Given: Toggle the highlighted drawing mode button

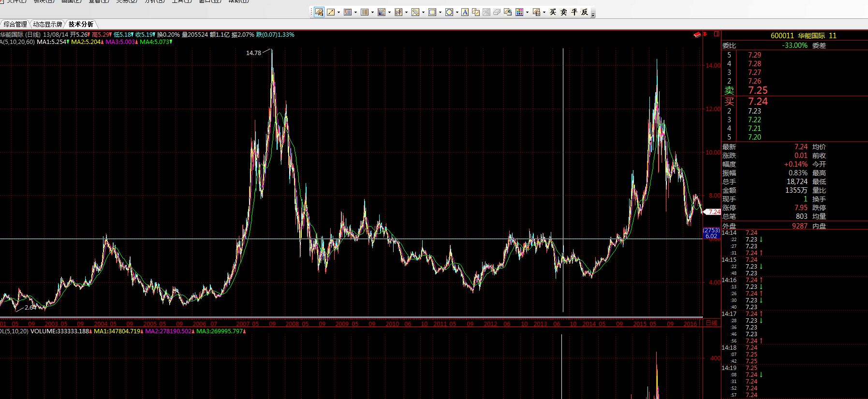Looking at the screenshot, I should pyautogui.click(x=319, y=12).
